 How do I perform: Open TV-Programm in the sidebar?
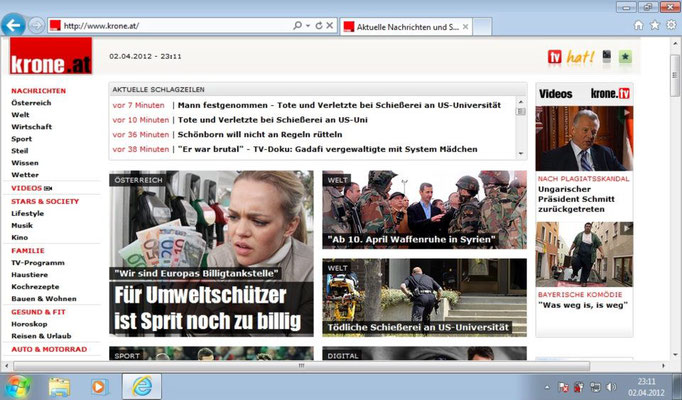click(38, 263)
